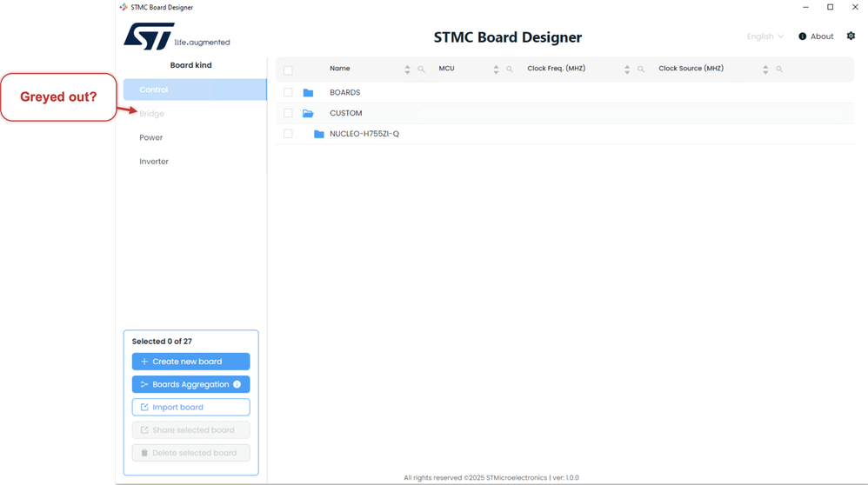Image resolution: width=868 pixels, height=485 pixels.
Task: Click the MCU column header
Action: [x=447, y=69]
